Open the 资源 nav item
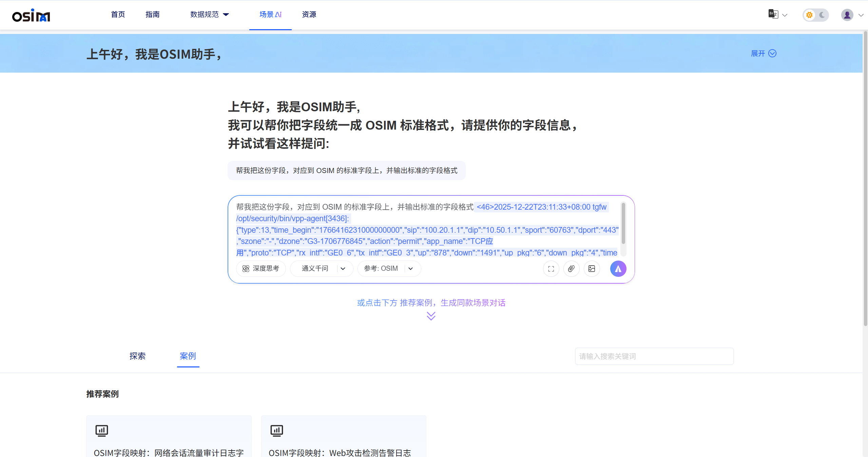The width and height of the screenshot is (868, 457). tap(309, 14)
